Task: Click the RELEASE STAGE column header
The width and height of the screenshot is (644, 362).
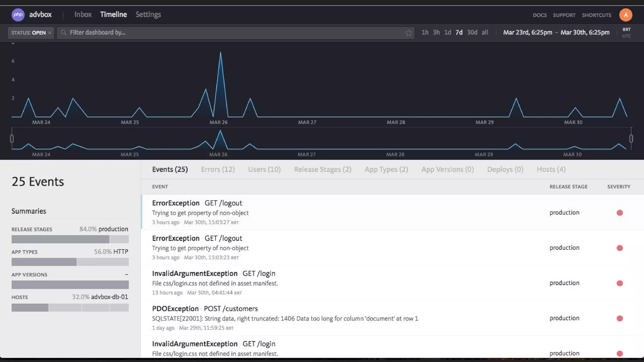Action: tap(569, 187)
